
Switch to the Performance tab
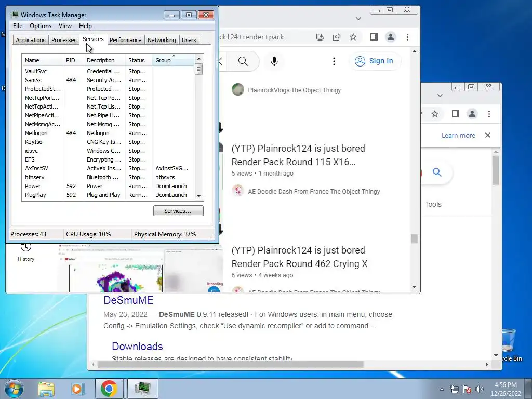(x=125, y=40)
